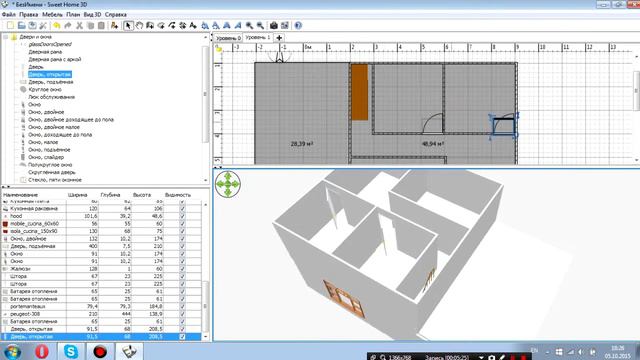
Task: Toggle visibility checkbox for peugeot-308 row
Action: (182, 314)
